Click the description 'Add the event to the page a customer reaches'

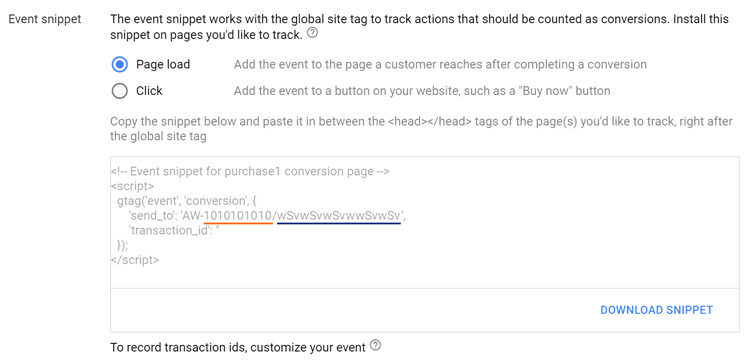pos(440,65)
